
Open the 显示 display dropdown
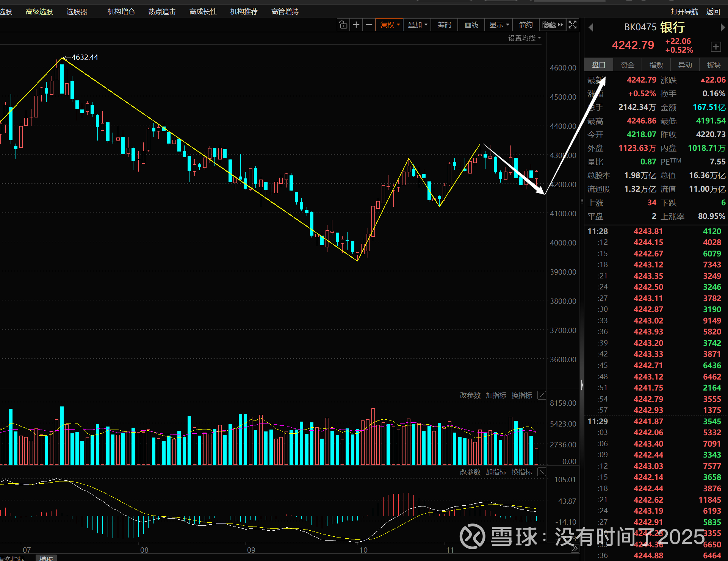[499, 25]
